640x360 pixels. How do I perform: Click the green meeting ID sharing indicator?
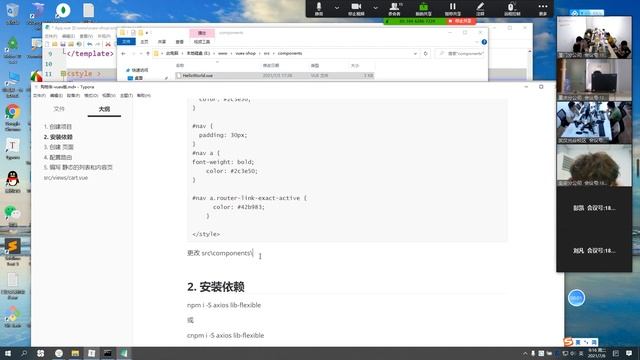coord(415,21)
